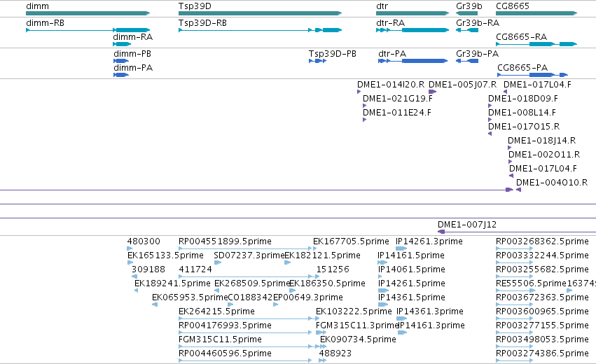The width and height of the screenshot is (596, 364).
Task: Select the RP003332244.5prime label
Action: (542, 255)
